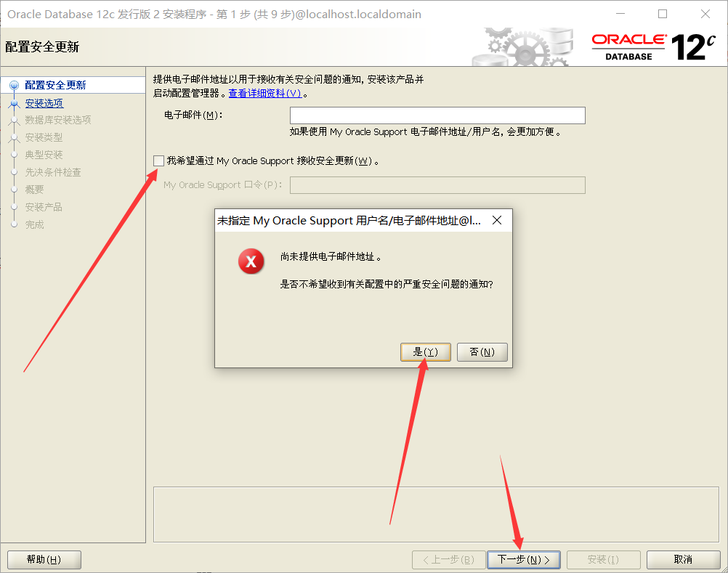The width and height of the screenshot is (728, 573).
Task: Select the 安装选项 step link
Action: (x=44, y=103)
